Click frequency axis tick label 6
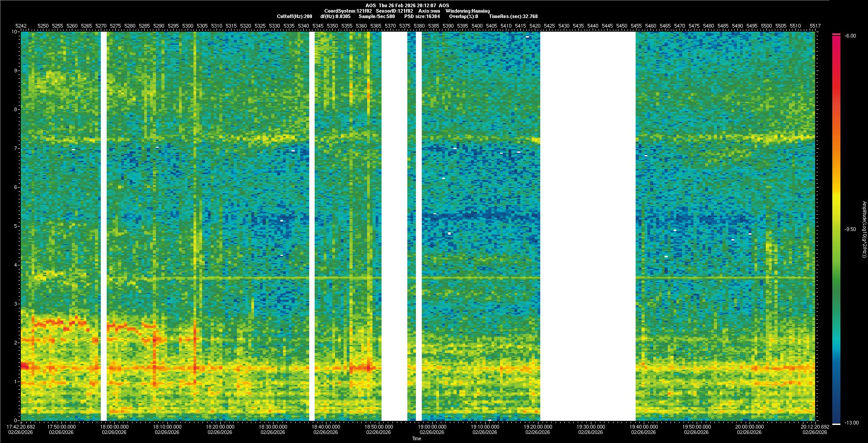This screenshot has width=868, height=443. pos(16,187)
